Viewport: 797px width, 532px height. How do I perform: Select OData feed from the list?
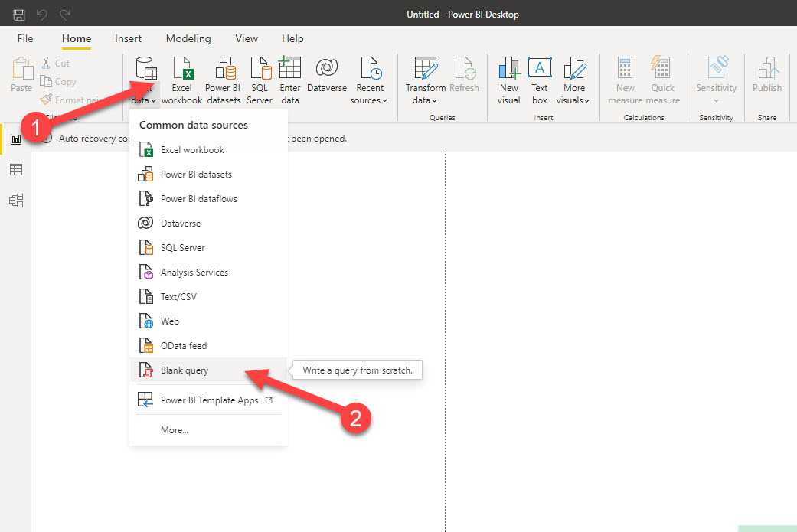point(209,345)
